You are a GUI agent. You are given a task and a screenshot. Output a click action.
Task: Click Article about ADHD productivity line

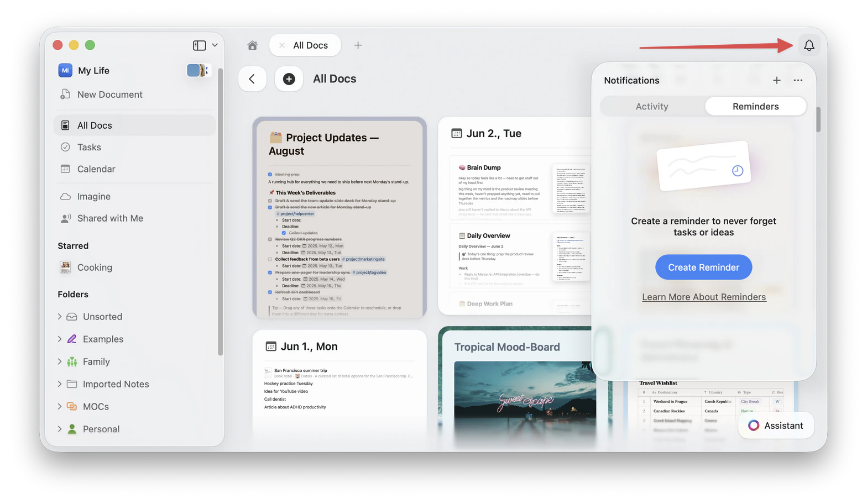tap(295, 407)
